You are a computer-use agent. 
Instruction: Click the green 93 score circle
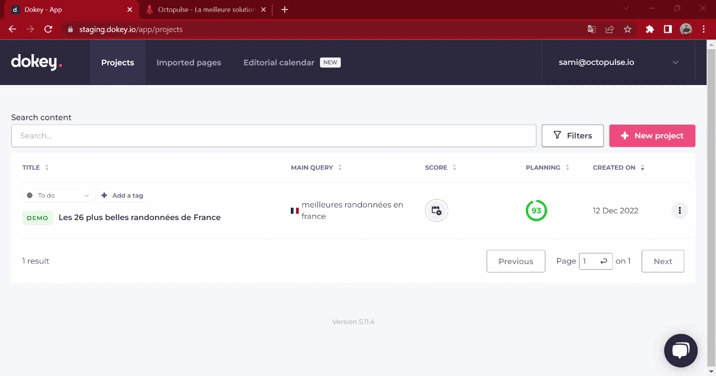click(536, 211)
